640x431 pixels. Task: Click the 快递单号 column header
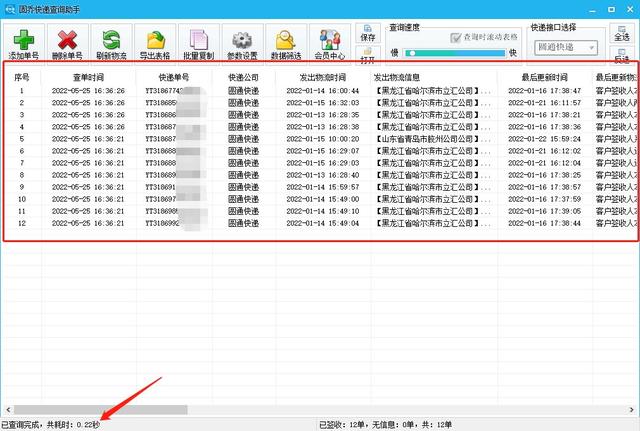[x=173, y=77]
